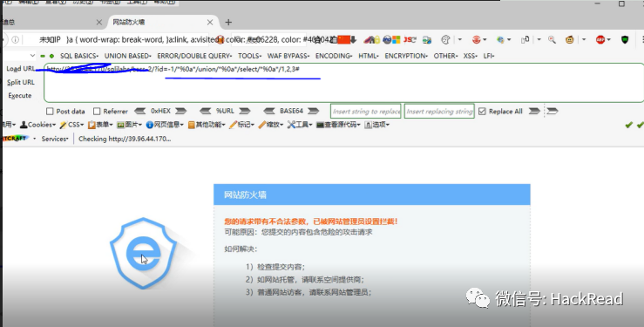Screen dimensions: 644x327
Task: Click the magnifier search toolbar icon
Action: (x=552, y=40)
